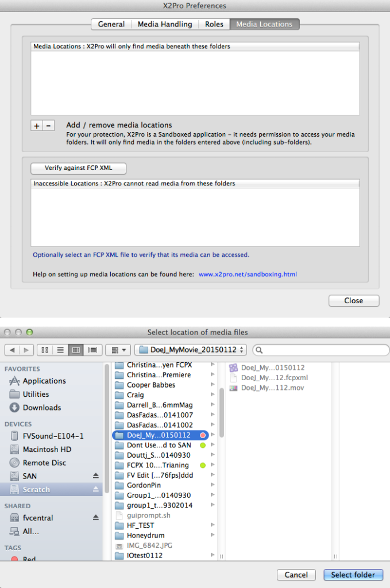This screenshot has width=390, height=588.
Task: Expand the Doutj_S...0140930 folder arrow
Action: pos(213,455)
